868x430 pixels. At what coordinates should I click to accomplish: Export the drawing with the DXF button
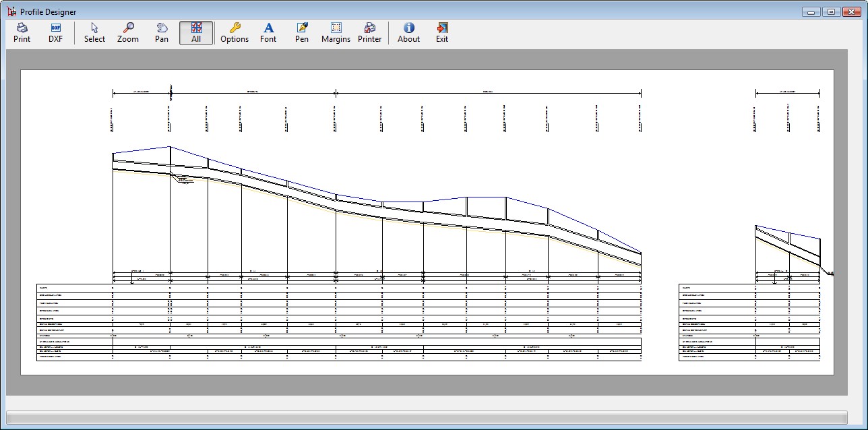tap(55, 32)
